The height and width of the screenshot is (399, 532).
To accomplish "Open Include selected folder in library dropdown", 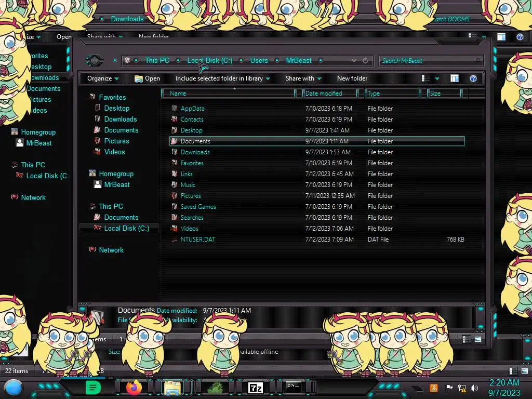I will (x=222, y=79).
